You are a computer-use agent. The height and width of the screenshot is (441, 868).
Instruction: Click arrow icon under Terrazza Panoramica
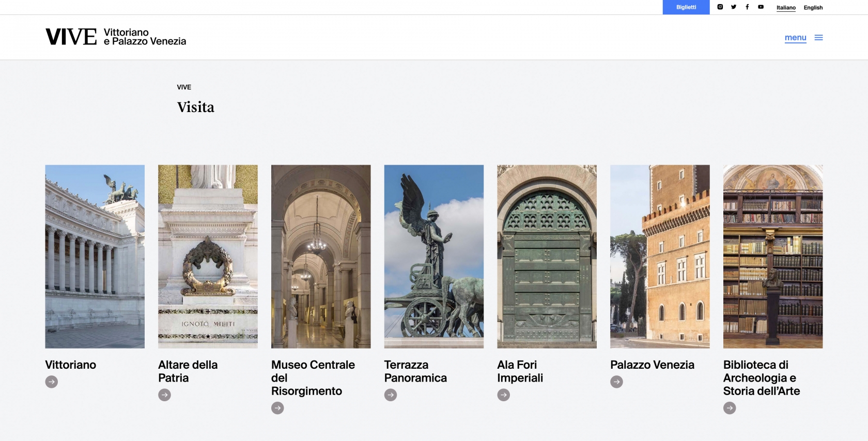pos(391,395)
